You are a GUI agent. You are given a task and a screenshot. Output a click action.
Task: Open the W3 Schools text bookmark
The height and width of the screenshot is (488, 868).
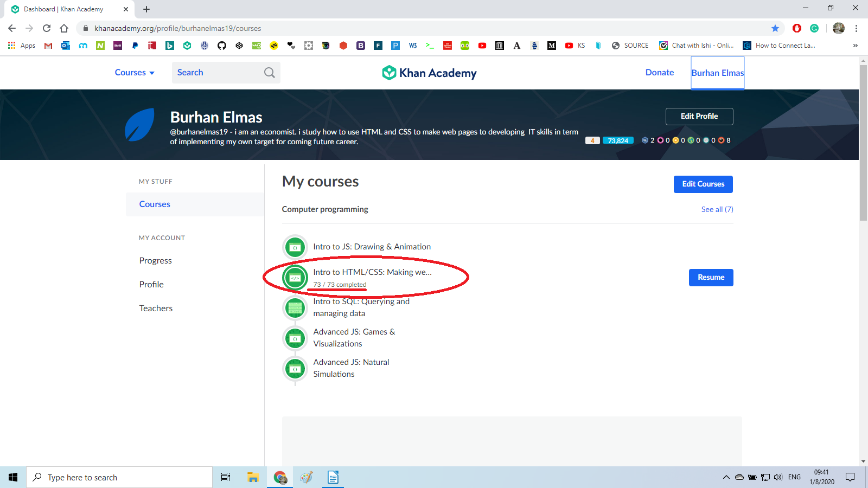point(413,46)
